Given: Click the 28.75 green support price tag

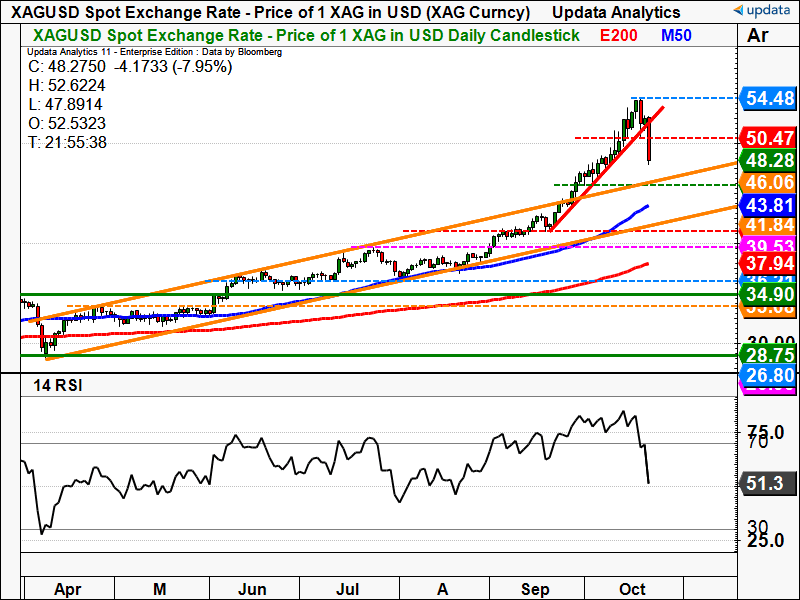Looking at the screenshot, I should [767, 355].
